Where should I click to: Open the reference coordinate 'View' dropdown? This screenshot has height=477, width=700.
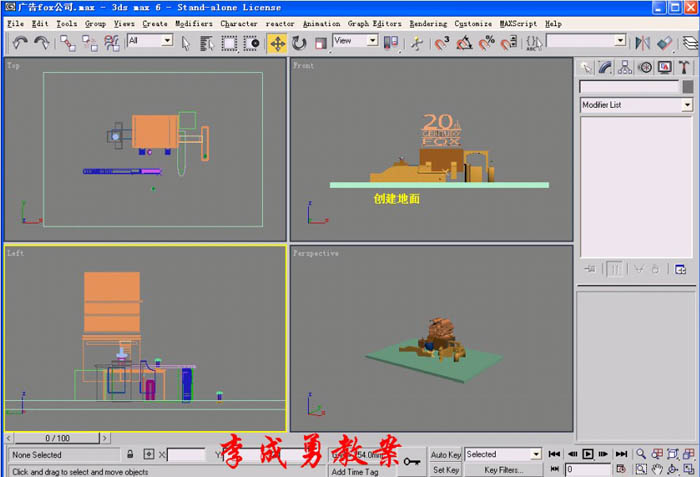click(372, 41)
